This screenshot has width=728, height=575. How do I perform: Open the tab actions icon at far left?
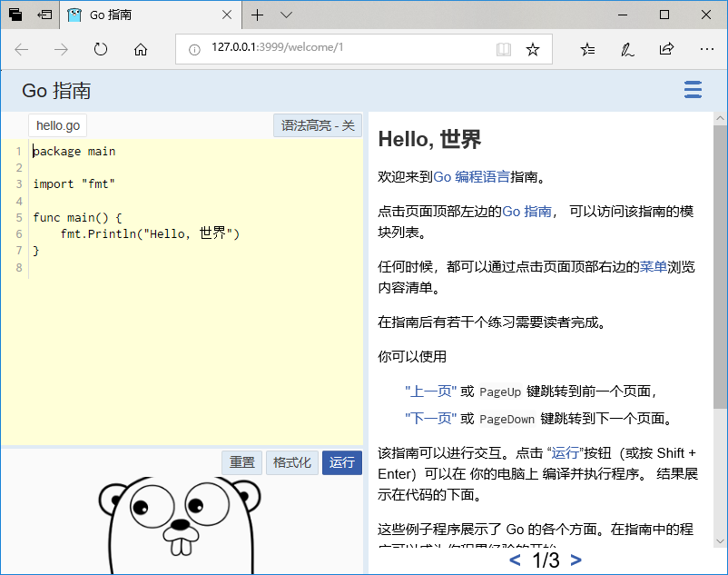tap(15, 15)
